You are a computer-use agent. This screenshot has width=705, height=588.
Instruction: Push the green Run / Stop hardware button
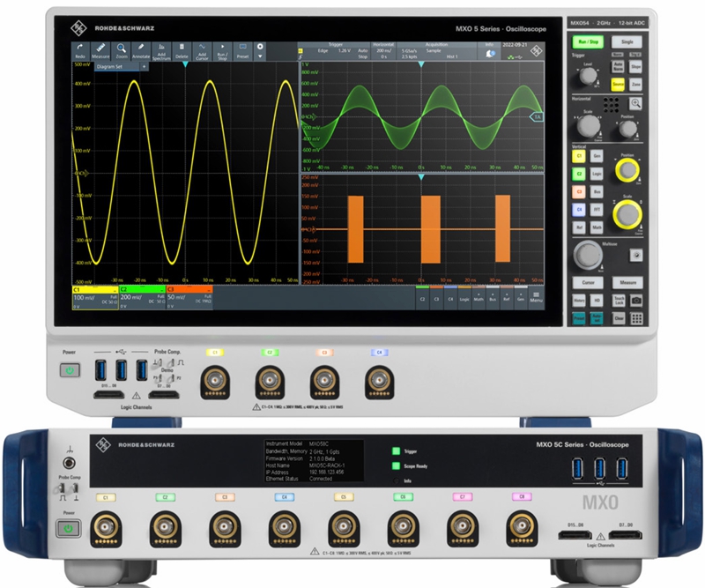[x=588, y=41]
